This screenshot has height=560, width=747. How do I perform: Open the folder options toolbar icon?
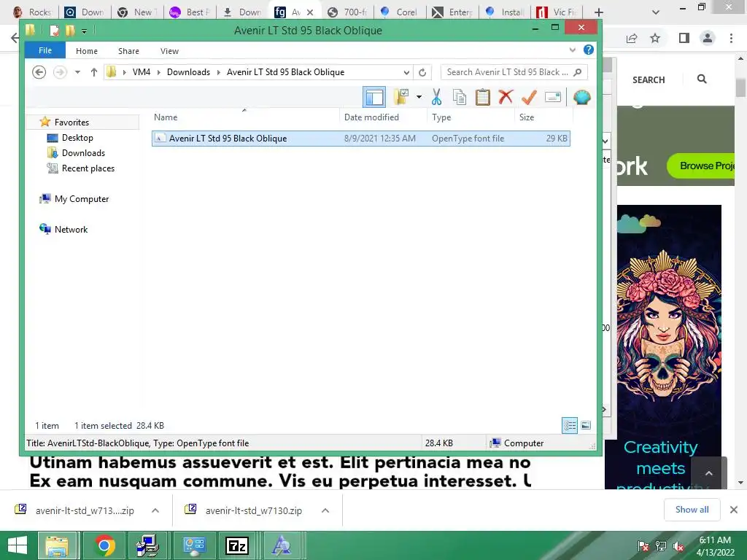point(401,97)
